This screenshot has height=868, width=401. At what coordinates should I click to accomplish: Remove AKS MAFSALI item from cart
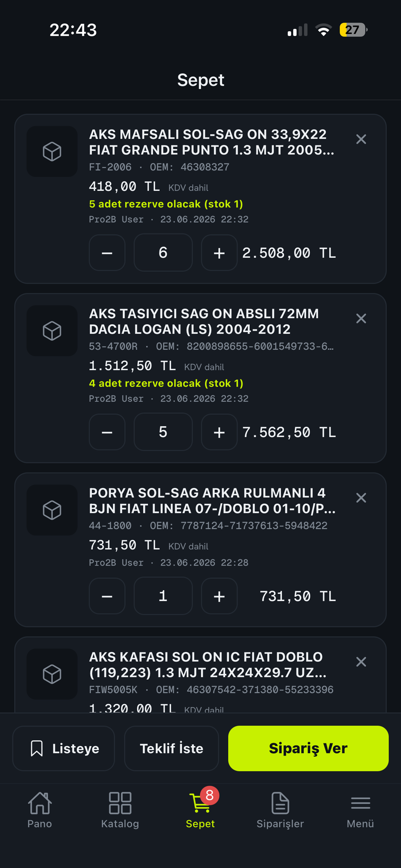pos(361,139)
